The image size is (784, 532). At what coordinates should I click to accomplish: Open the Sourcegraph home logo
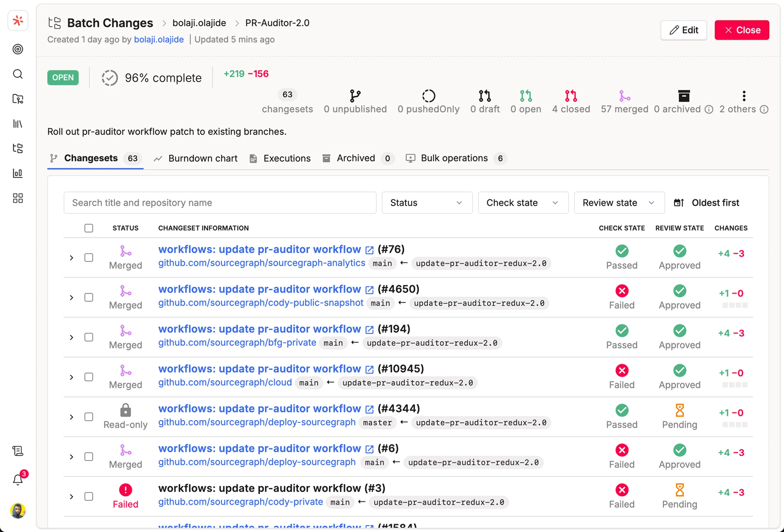(18, 21)
